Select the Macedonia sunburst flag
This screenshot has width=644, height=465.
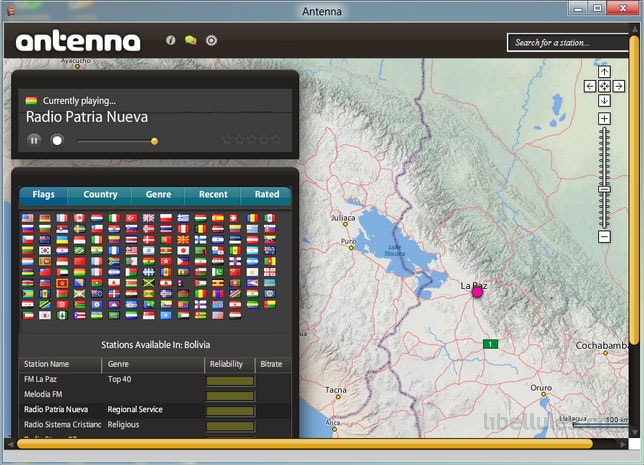tap(183, 239)
